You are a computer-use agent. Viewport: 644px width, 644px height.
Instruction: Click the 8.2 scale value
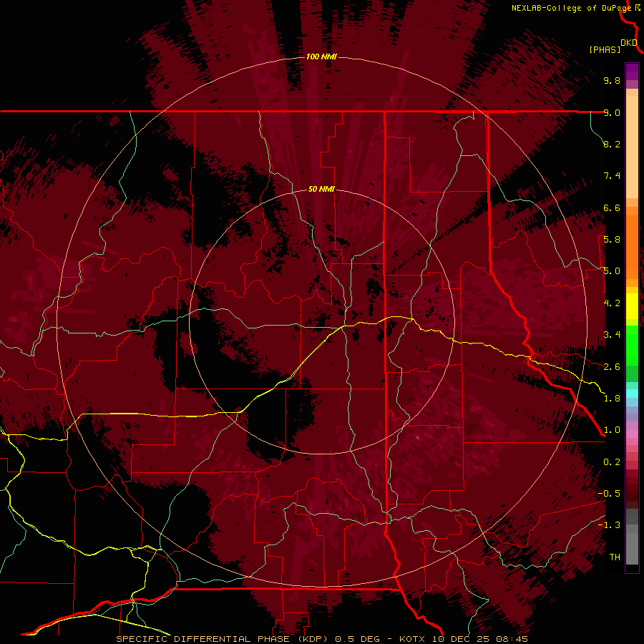pos(612,144)
